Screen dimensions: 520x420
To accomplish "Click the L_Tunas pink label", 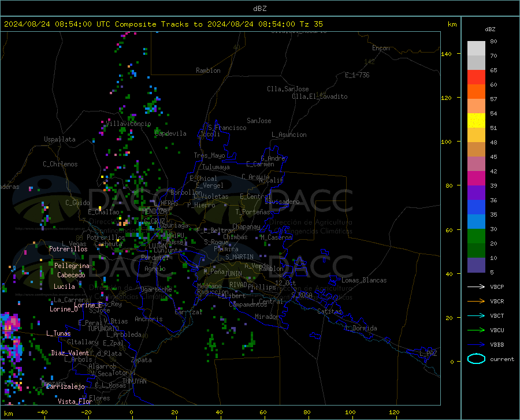I will (58, 333).
